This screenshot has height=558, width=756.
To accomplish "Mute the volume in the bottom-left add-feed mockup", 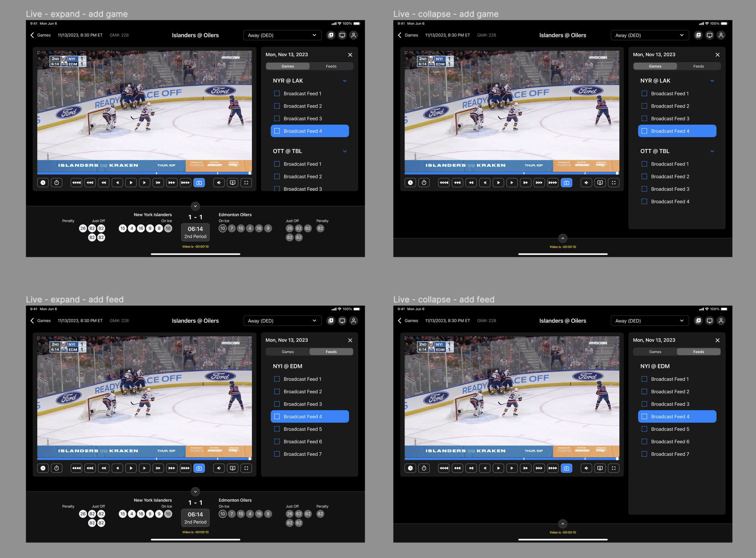I will click(x=219, y=468).
